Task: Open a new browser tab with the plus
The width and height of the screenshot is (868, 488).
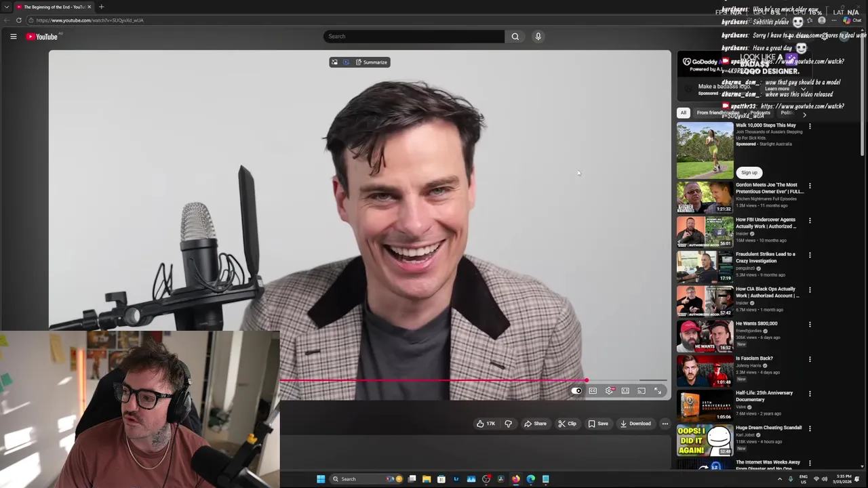Action: click(101, 7)
